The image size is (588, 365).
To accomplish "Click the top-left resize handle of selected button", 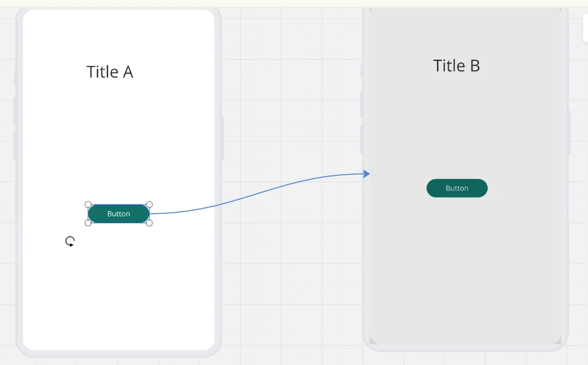I will 88,205.
